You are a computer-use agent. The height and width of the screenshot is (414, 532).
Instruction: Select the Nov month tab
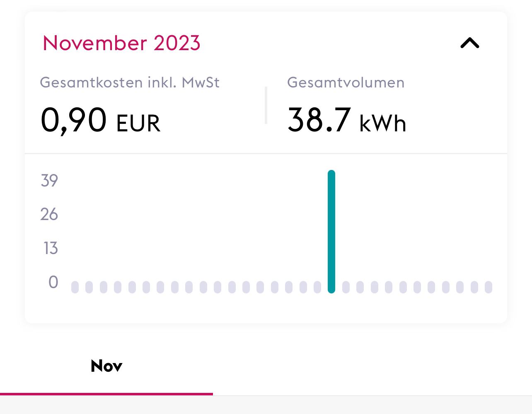point(106,366)
